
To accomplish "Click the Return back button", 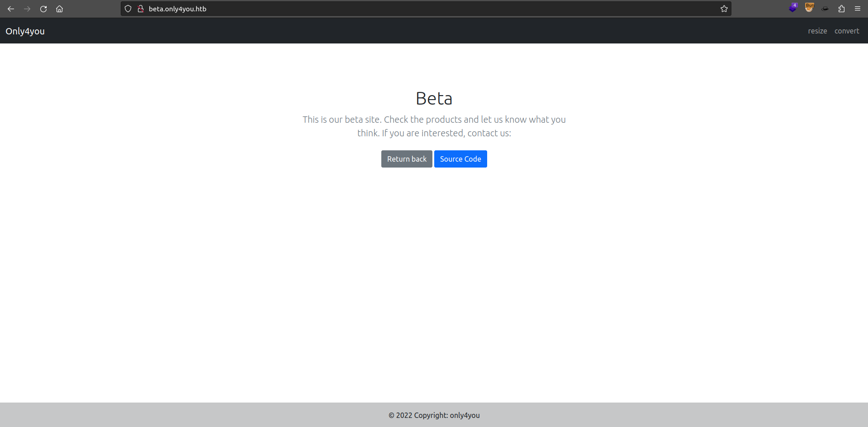I will [x=407, y=159].
